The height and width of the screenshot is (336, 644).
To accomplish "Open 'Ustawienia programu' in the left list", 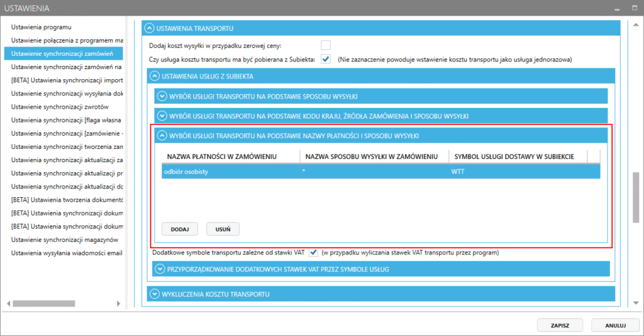I will pyautogui.click(x=42, y=27).
